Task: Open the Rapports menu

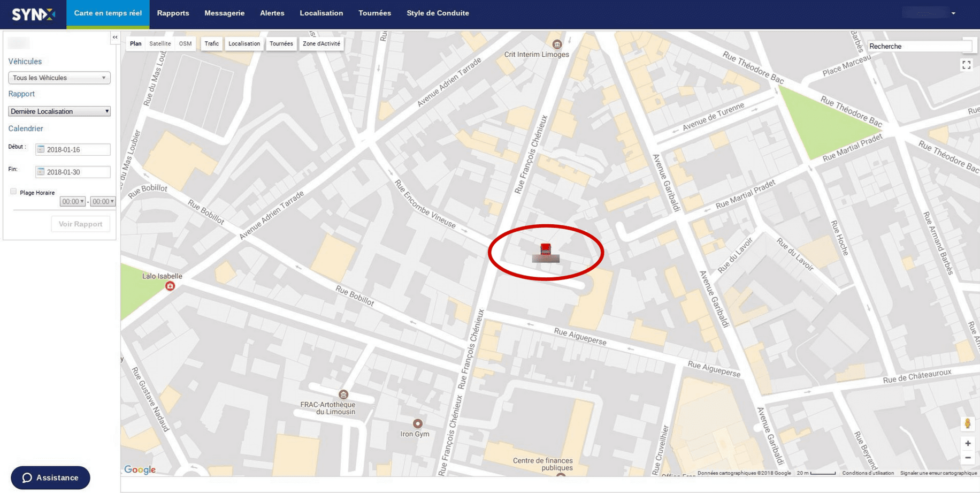Action: (173, 13)
